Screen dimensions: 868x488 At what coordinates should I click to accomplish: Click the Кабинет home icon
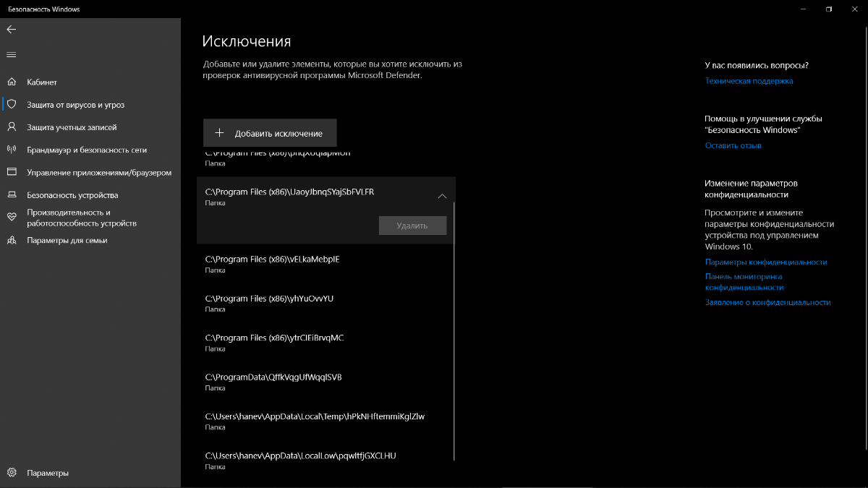coord(11,82)
